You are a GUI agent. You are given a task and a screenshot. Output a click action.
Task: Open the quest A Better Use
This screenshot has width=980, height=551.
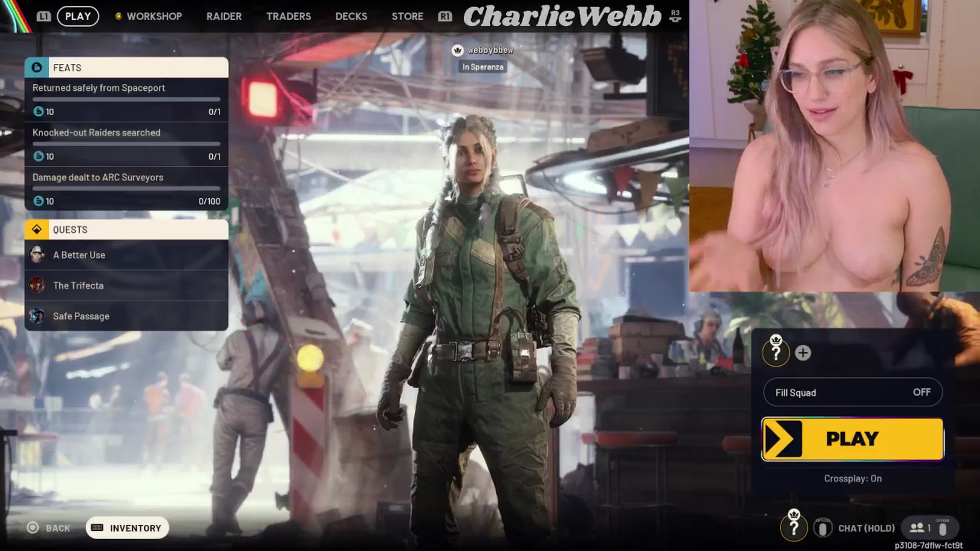[x=127, y=255]
